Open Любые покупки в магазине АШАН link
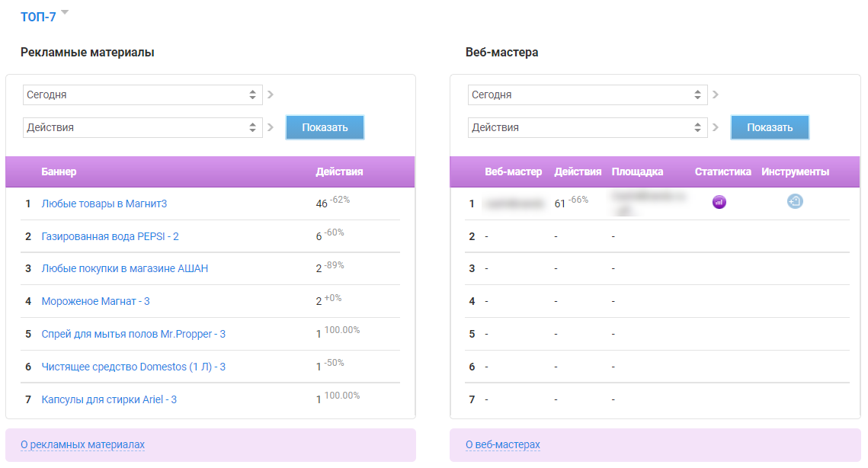This screenshot has height=468, width=868. 124,268
